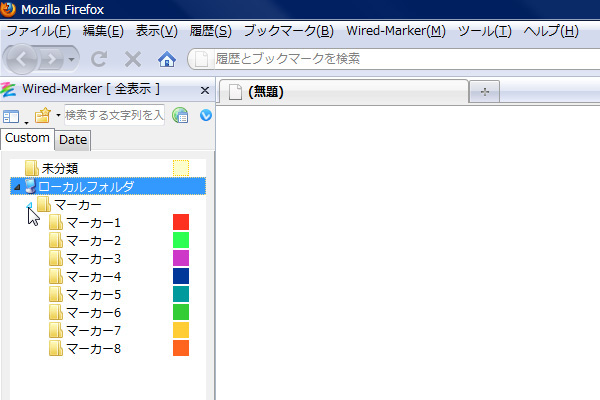
Task: Open the ヘルプ(H) menu
Action: tap(551, 31)
